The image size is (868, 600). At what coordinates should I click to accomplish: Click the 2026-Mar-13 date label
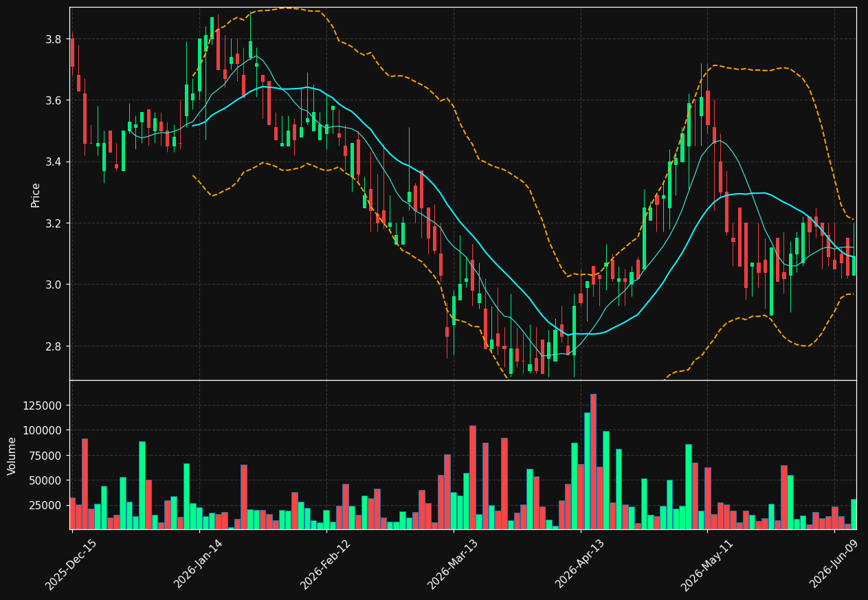click(x=452, y=564)
